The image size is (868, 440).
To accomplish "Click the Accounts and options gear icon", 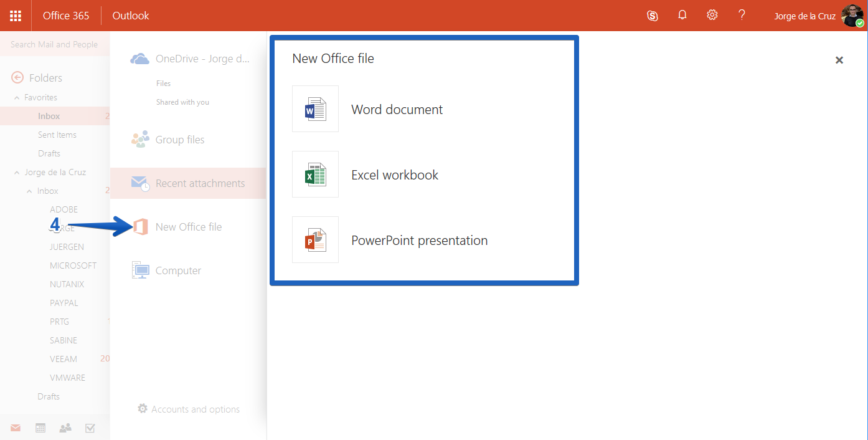I will (143, 409).
